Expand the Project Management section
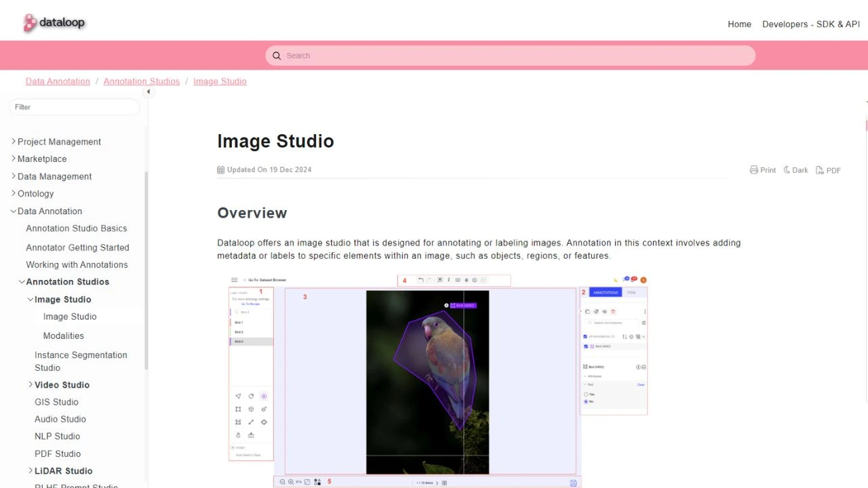The image size is (868, 488). [14, 142]
